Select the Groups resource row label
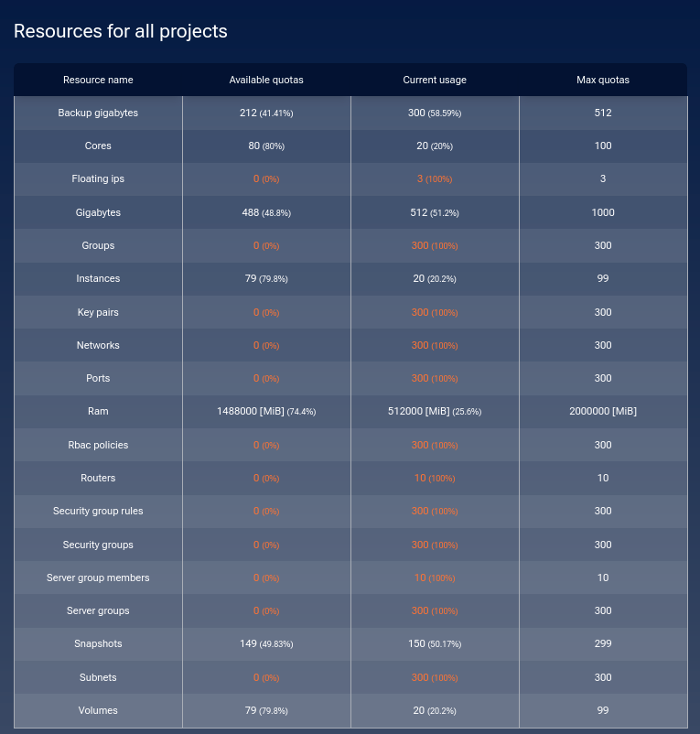 click(98, 246)
